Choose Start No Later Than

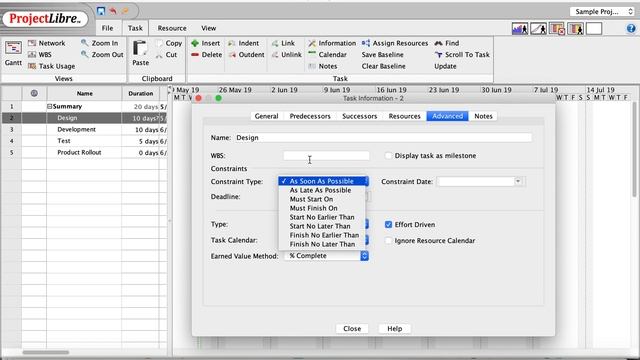320,226
